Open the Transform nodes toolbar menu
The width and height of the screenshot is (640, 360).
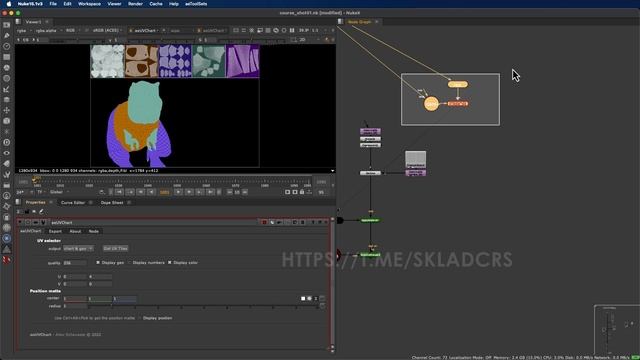point(7,110)
